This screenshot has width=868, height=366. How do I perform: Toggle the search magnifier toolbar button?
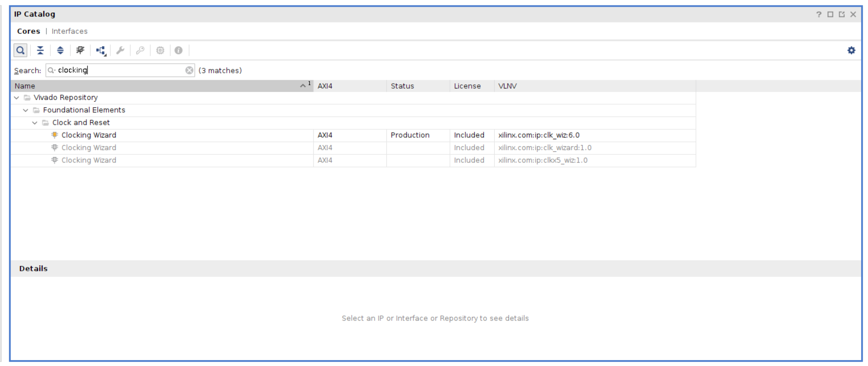[x=20, y=51]
